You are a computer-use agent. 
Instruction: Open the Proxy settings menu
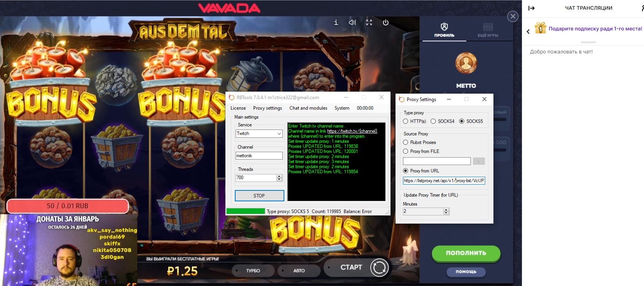(x=267, y=108)
